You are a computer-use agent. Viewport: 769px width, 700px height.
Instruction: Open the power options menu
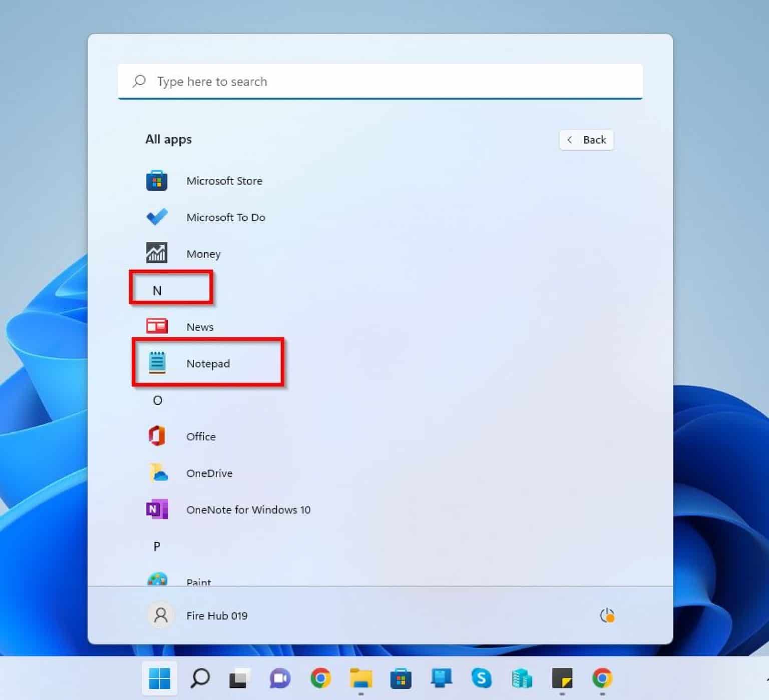coord(607,616)
